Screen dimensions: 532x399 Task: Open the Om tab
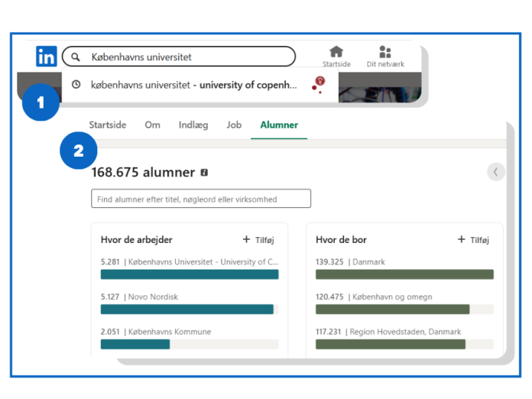152,125
